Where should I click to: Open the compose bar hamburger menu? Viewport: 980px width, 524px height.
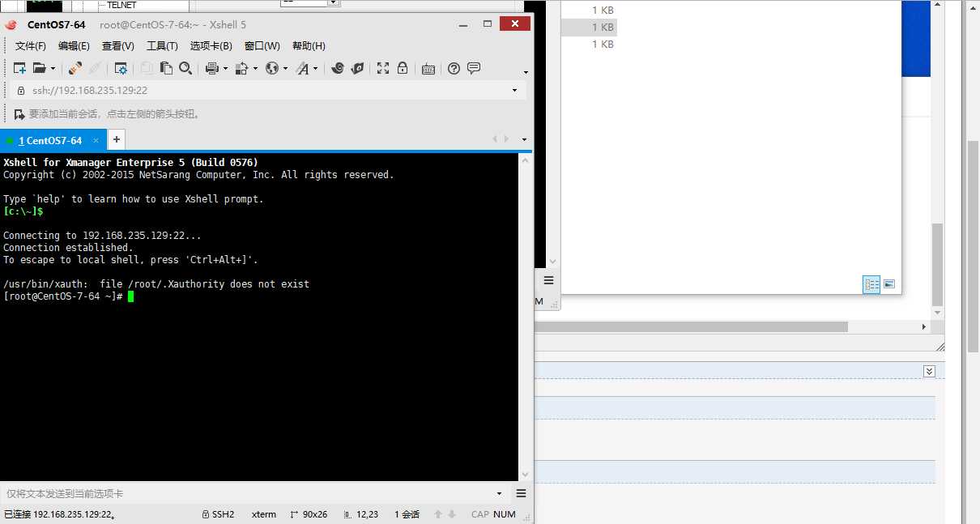pyautogui.click(x=521, y=493)
